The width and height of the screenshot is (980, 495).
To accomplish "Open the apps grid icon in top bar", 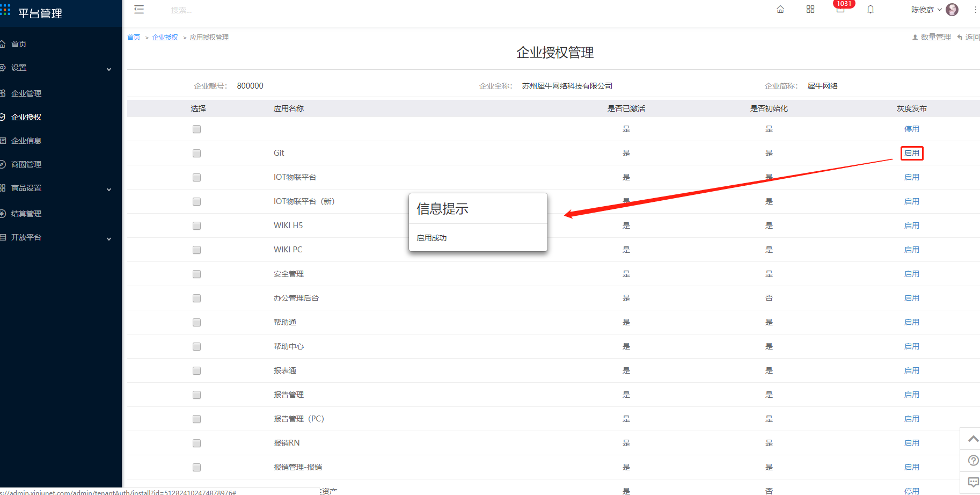I will pyautogui.click(x=810, y=9).
